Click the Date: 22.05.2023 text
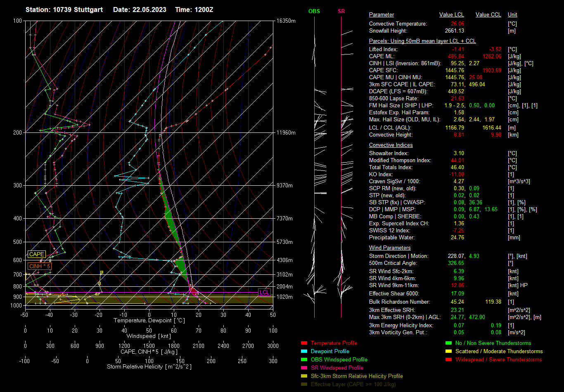The height and width of the screenshot is (392, 564). (x=140, y=9)
